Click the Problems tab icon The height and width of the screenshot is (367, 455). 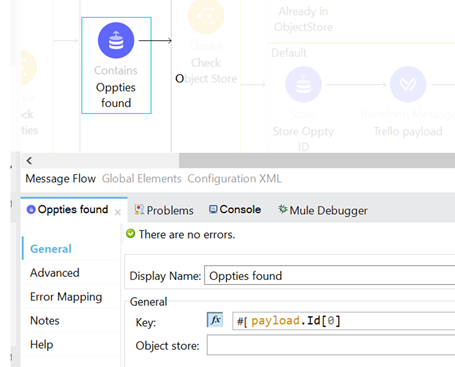[x=139, y=210]
